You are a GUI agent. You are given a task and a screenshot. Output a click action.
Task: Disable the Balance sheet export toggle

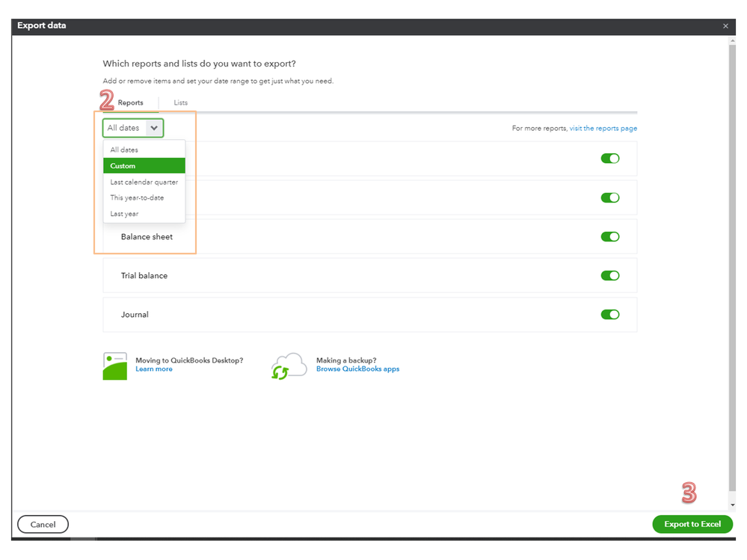(610, 237)
